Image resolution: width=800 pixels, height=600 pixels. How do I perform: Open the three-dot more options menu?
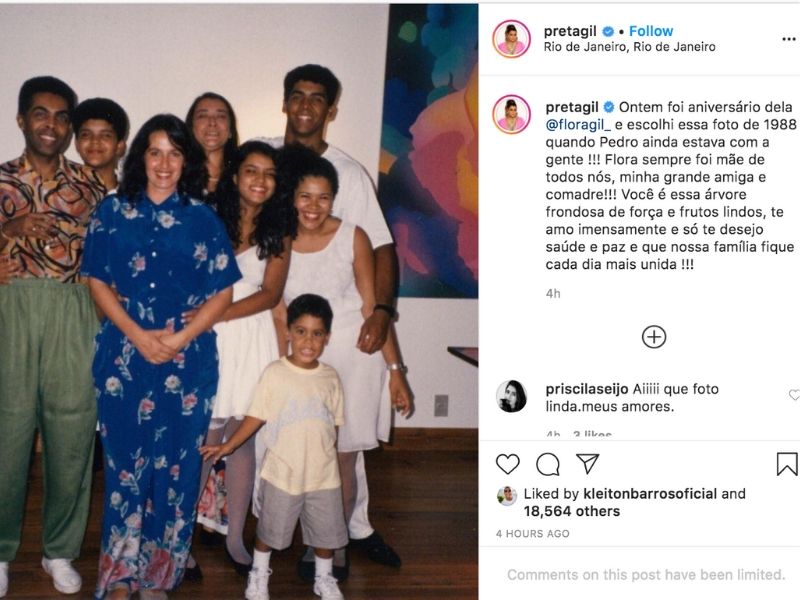789,39
